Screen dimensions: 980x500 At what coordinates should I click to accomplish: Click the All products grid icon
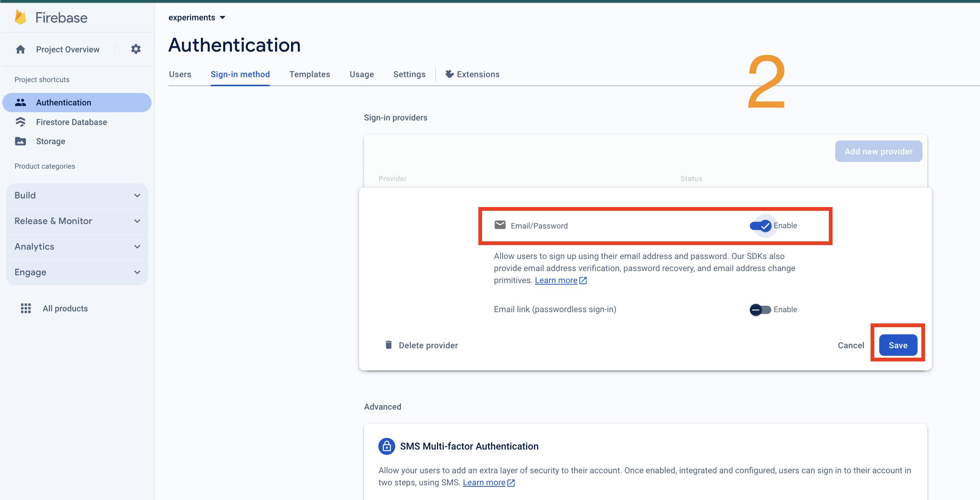26,308
